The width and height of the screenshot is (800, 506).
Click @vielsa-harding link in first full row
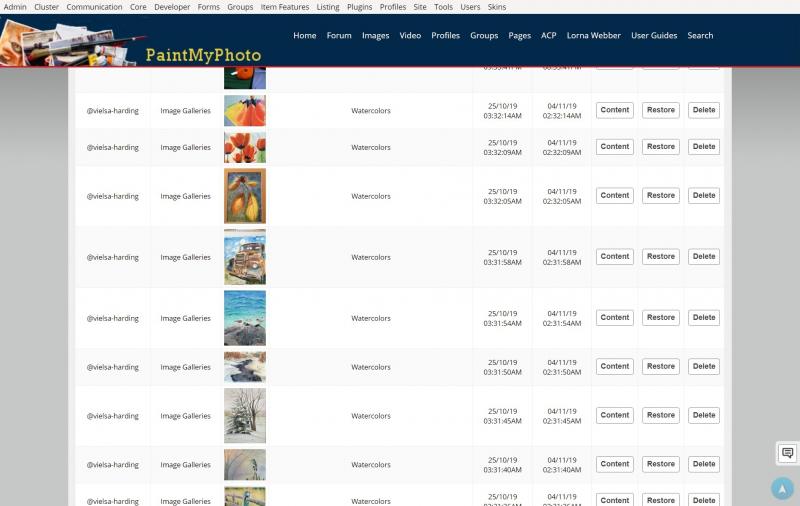coord(113,111)
